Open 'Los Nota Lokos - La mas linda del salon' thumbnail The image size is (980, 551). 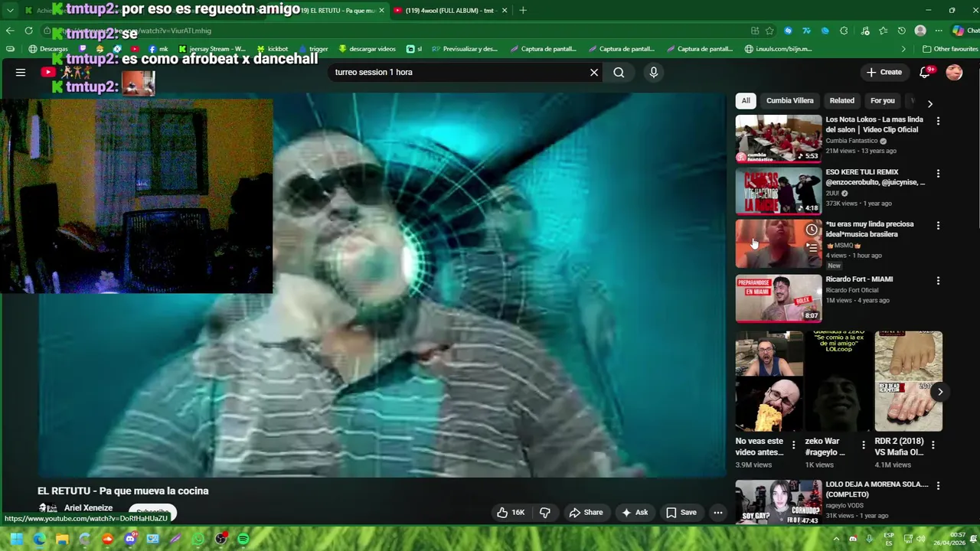pyautogui.click(x=779, y=139)
